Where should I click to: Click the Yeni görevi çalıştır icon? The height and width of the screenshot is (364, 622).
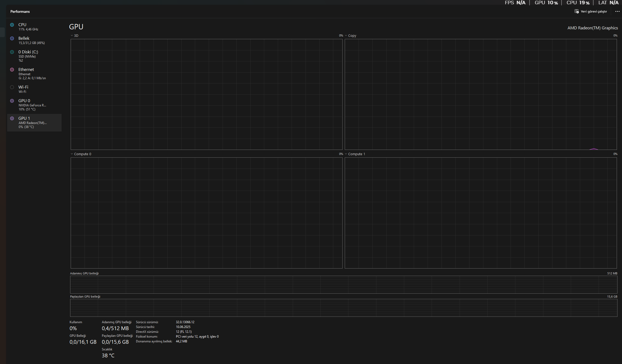pyautogui.click(x=577, y=11)
